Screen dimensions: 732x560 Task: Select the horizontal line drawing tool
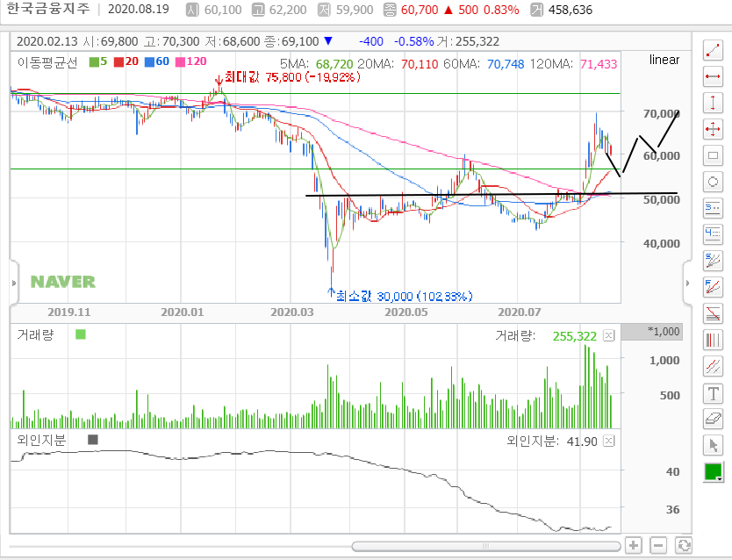pyautogui.click(x=713, y=76)
